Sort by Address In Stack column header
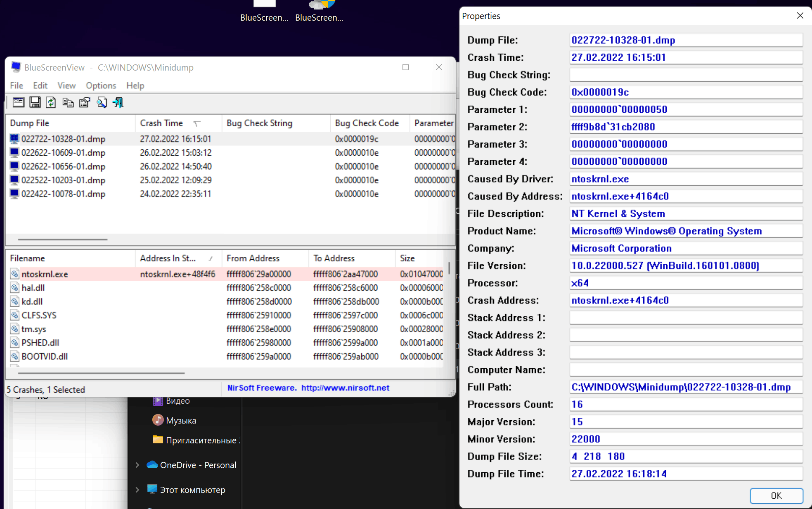The width and height of the screenshot is (812, 509). [x=178, y=258]
